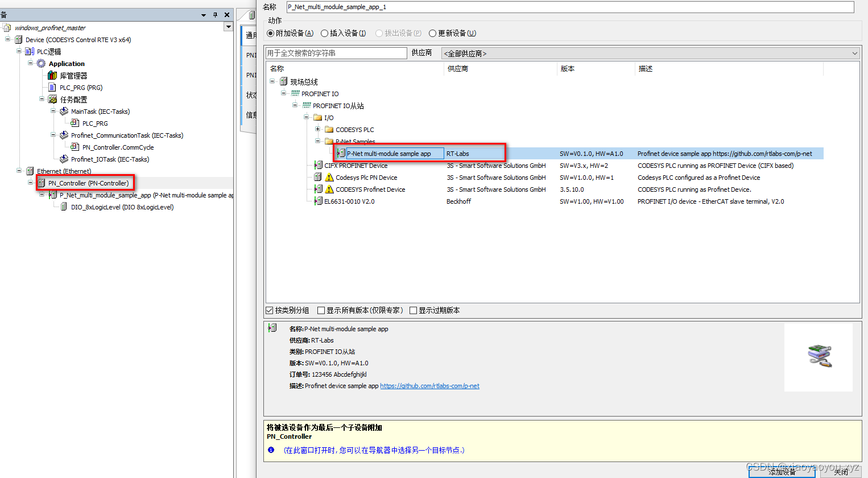The width and height of the screenshot is (868, 478).
Task: Sort by the 名称 column header
Action: (x=355, y=69)
